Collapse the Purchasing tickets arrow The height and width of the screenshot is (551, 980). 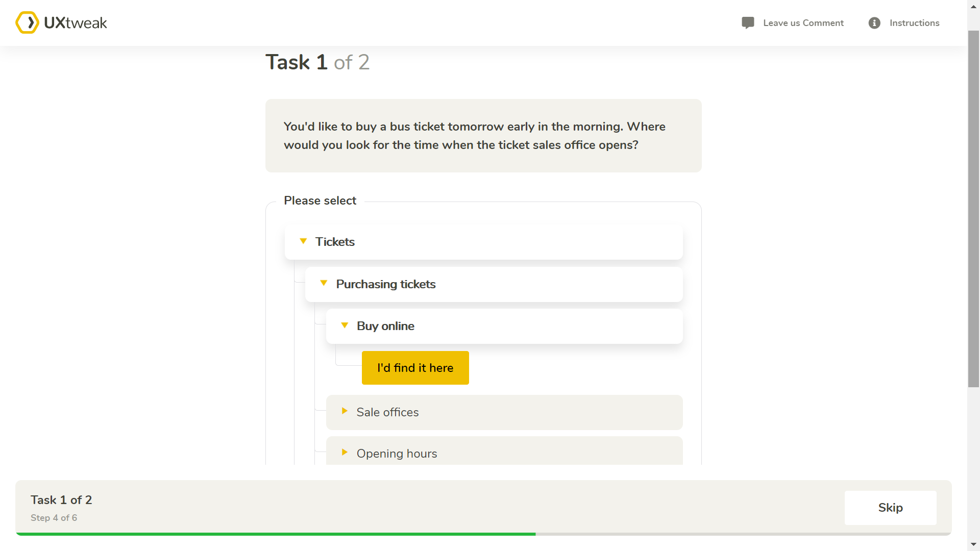[x=324, y=283]
